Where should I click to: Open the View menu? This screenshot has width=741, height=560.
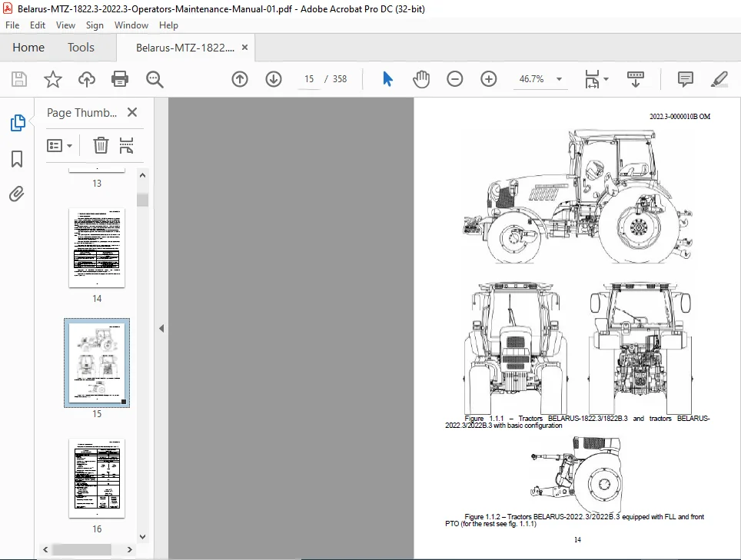pyautogui.click(x=65, y=25)
